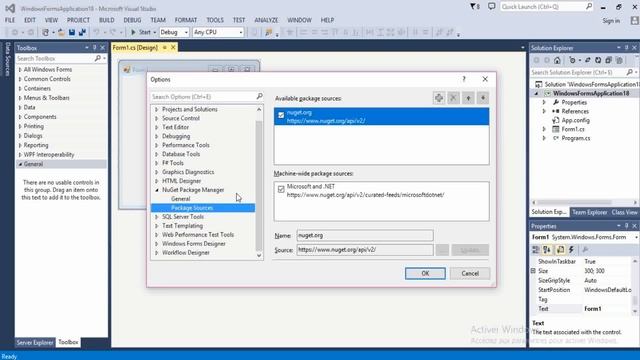The height and width of the screenshot is (360, 640).
Task: Click Events lightning icon in Properties panel
Action: [571, 249]
